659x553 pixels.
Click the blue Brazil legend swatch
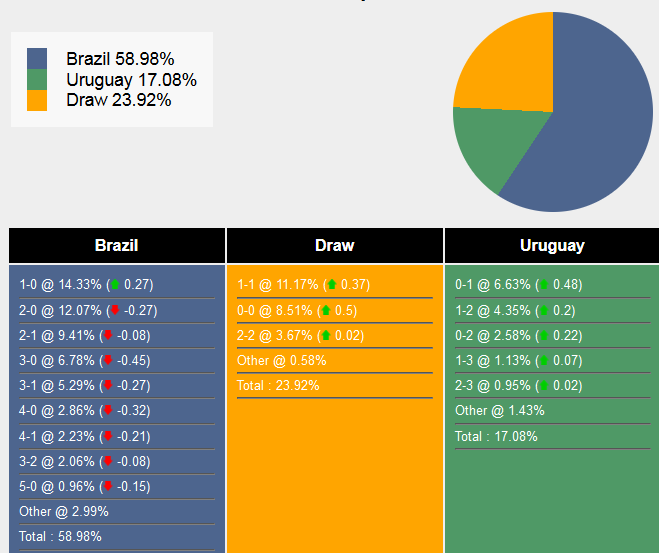tap(37, 59)
